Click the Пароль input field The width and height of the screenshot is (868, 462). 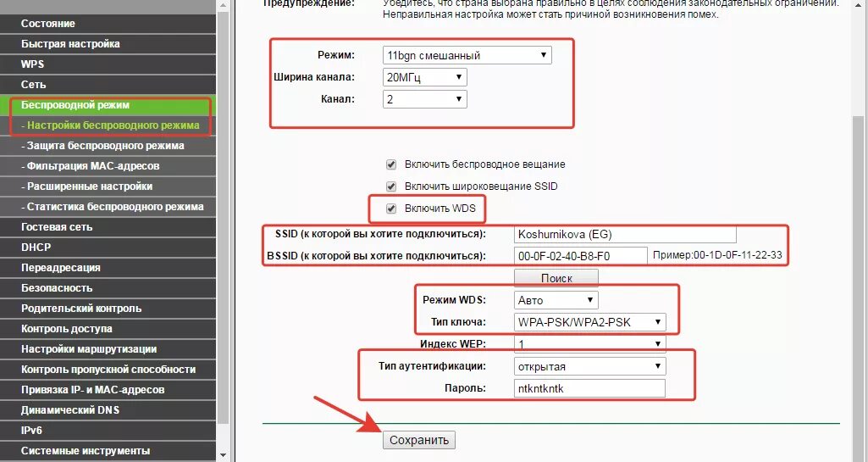coord(589,388)
